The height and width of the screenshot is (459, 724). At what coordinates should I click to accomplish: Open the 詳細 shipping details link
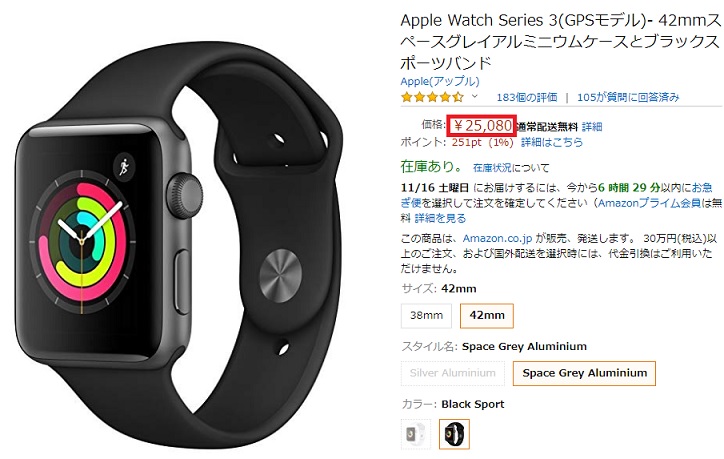pos(592,127)
